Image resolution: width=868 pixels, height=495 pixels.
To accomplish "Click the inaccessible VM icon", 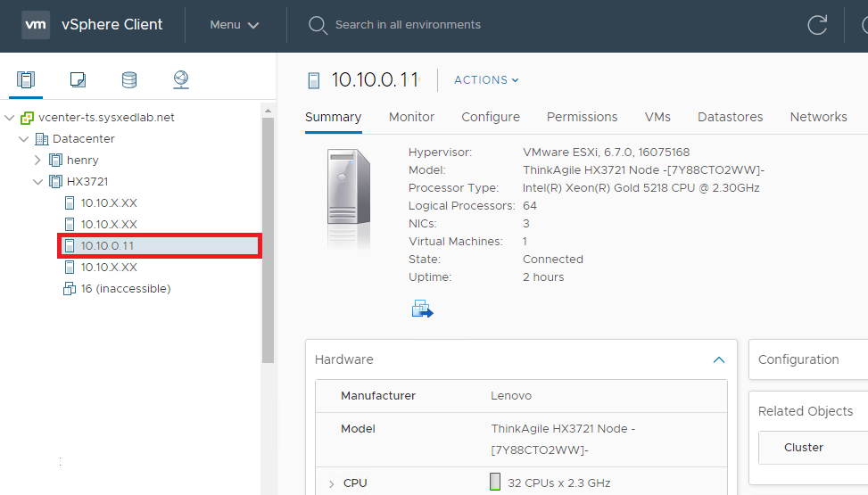I will coord(70,288).
